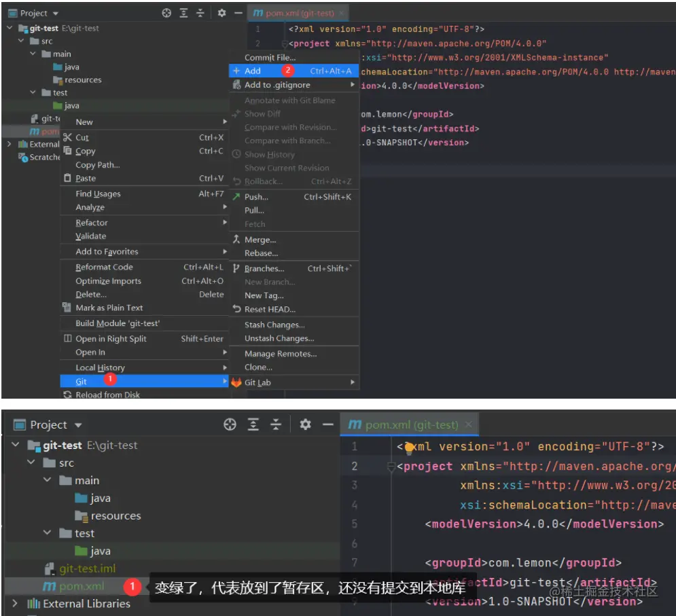Click locate-file target icon in top Project toolbar
Screen dimensions: 676x616
pos(166,13)
